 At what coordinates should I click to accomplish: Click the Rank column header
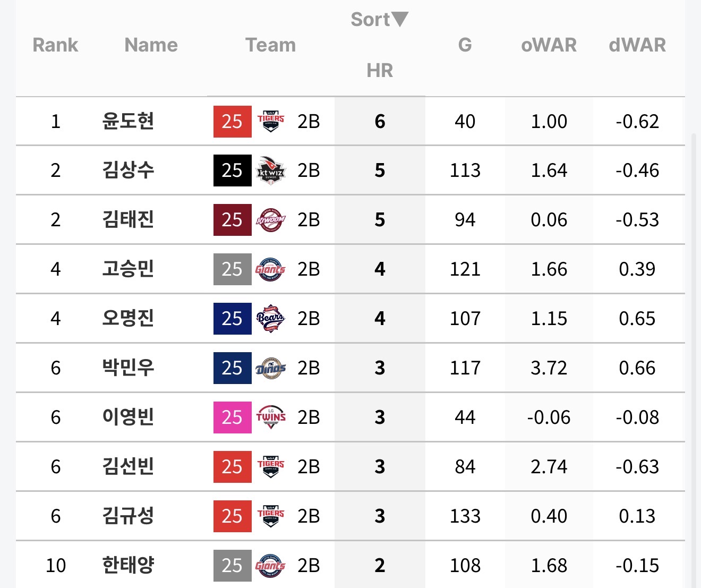pyautogui.click(x=55, y=45)
